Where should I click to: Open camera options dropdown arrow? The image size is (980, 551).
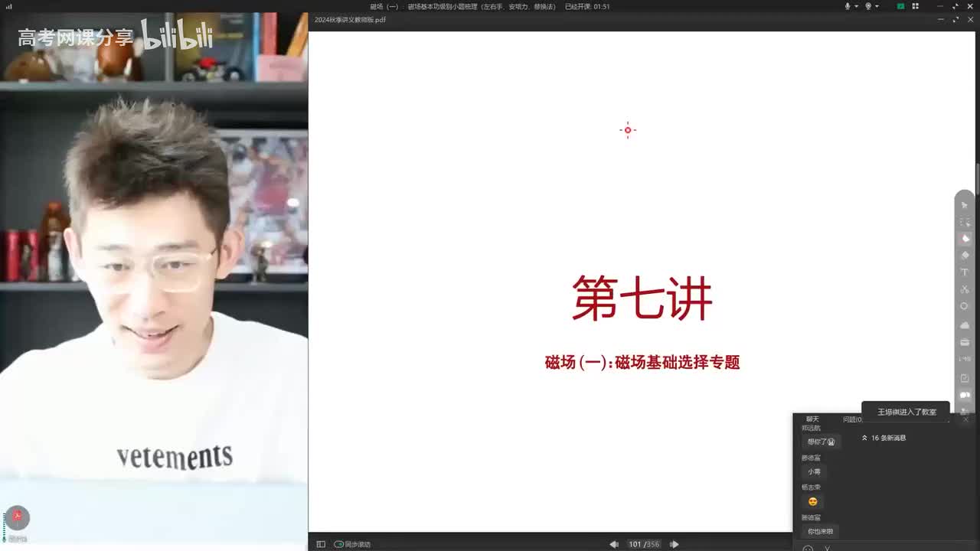coord(877,6)
